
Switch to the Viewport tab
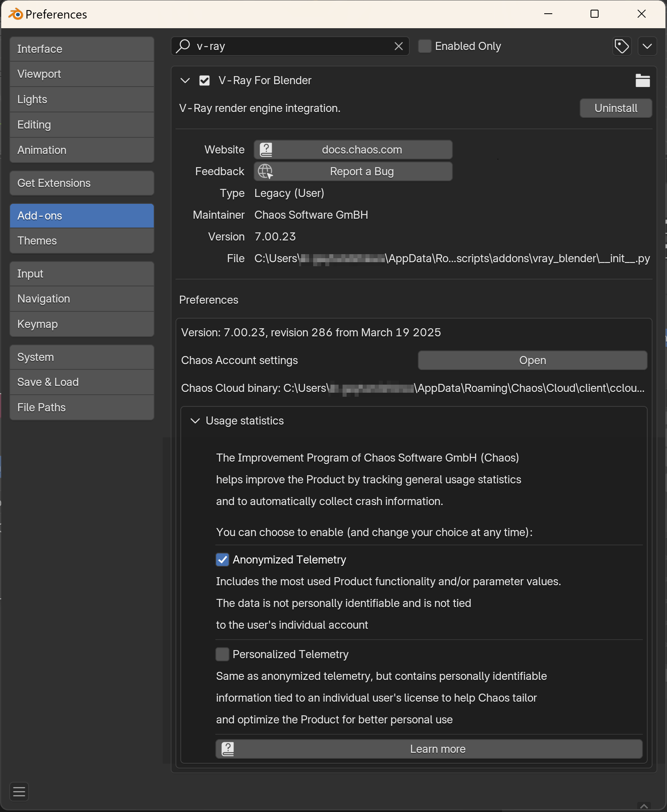[82, 74]
